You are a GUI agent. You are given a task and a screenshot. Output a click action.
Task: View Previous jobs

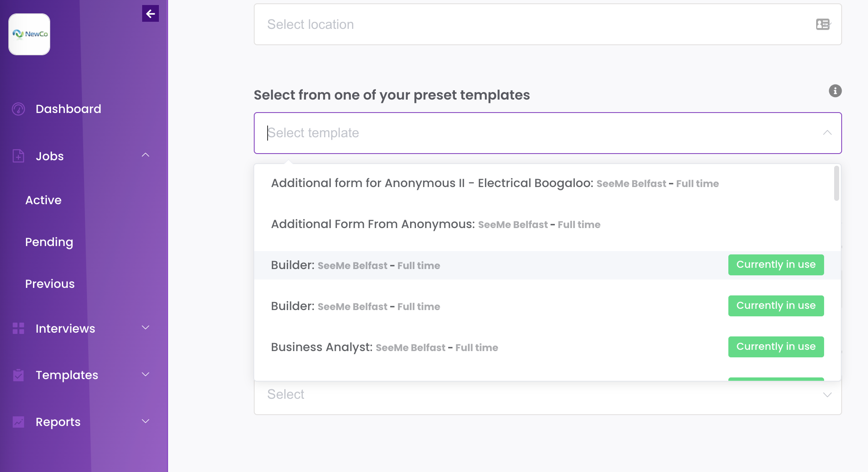point(50,283)
